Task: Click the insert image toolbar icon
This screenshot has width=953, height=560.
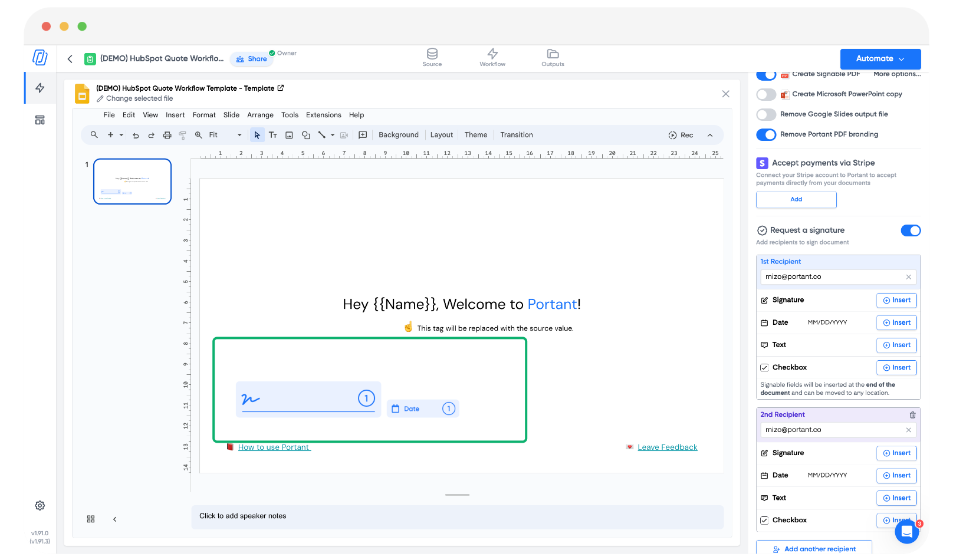Action: point(289,135)
